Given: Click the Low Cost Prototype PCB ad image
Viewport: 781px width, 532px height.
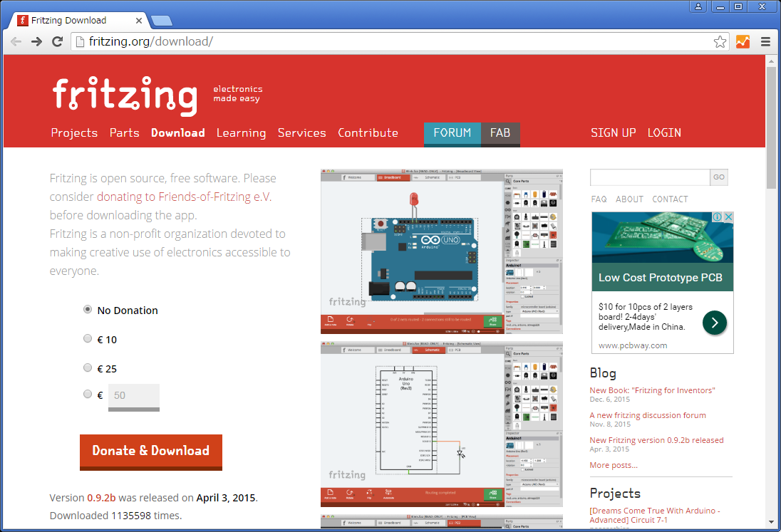Looking at the screenshot, I should tap(663, 237).
